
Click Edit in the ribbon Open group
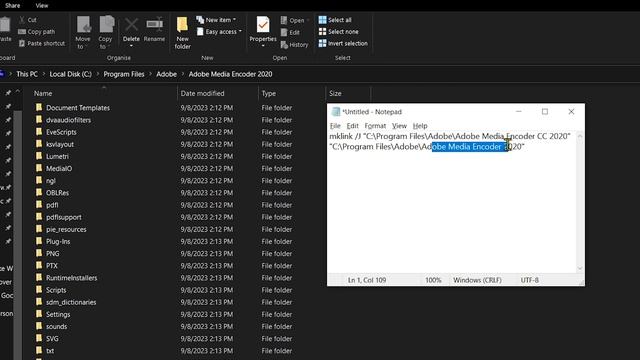pos(290,32)
